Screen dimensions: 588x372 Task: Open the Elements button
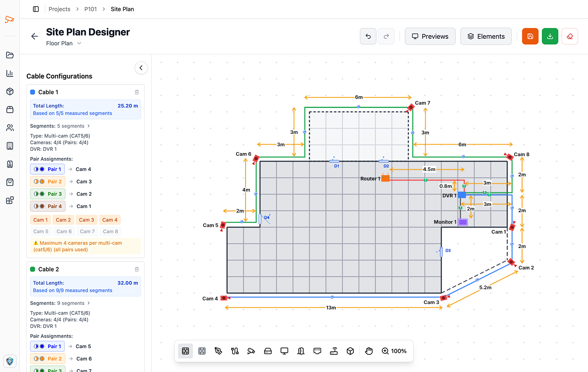coord(486,36)
